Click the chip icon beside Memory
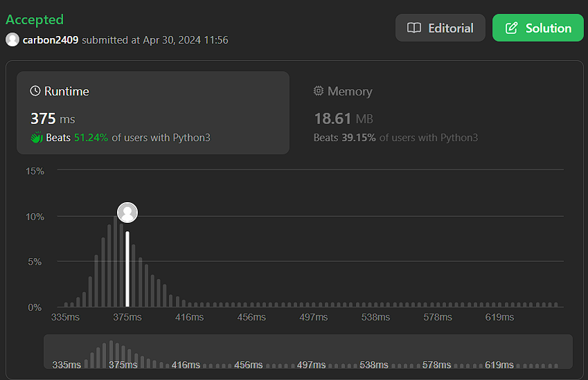 coord(319,91)
